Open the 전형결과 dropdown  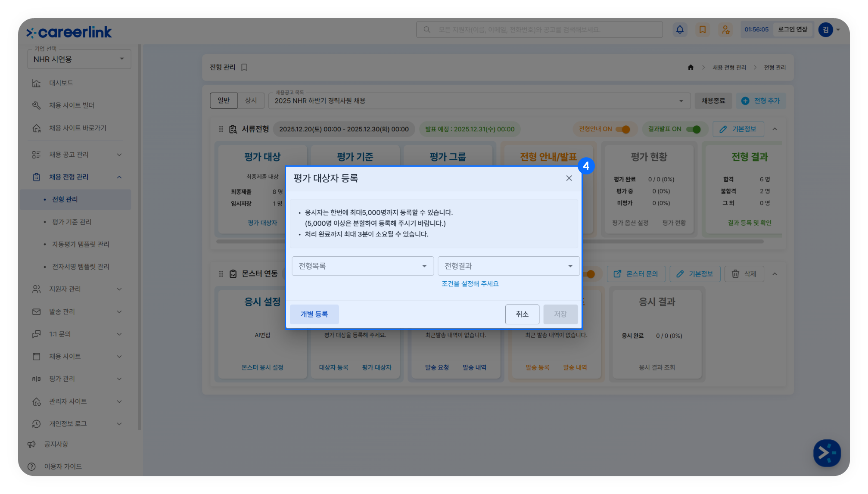point(508,266)
